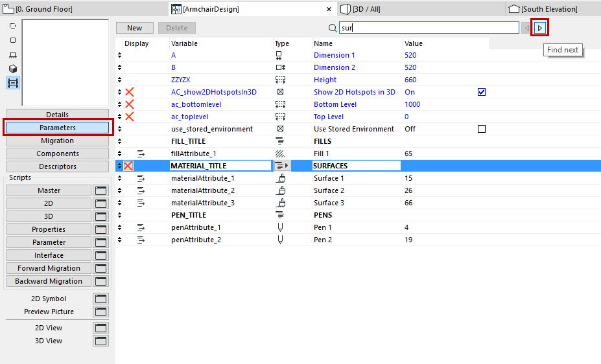601x364 pixels.
Task: Uncheck Show 2D Hotspots in 3D checkbox
Action: [x=482, y=92]
